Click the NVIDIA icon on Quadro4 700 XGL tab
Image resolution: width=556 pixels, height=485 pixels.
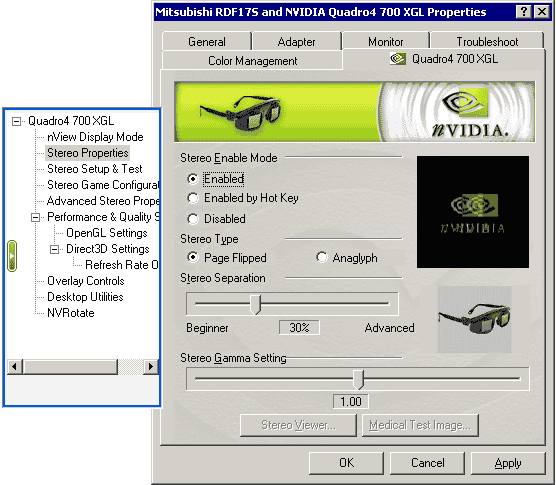397,58
